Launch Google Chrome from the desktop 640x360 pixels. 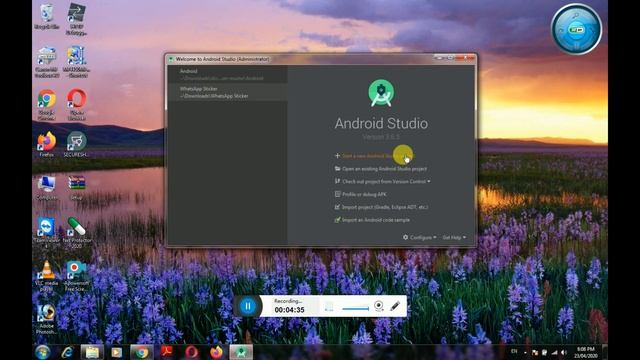click(47, 105)
